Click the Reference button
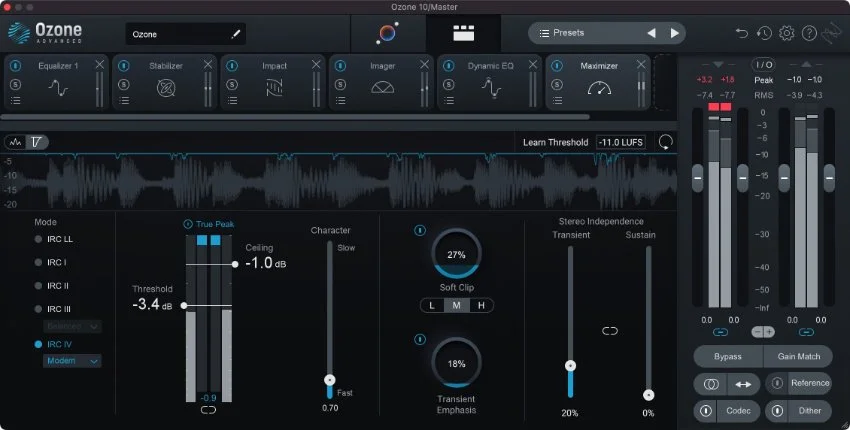 click(x=810, y=383)
